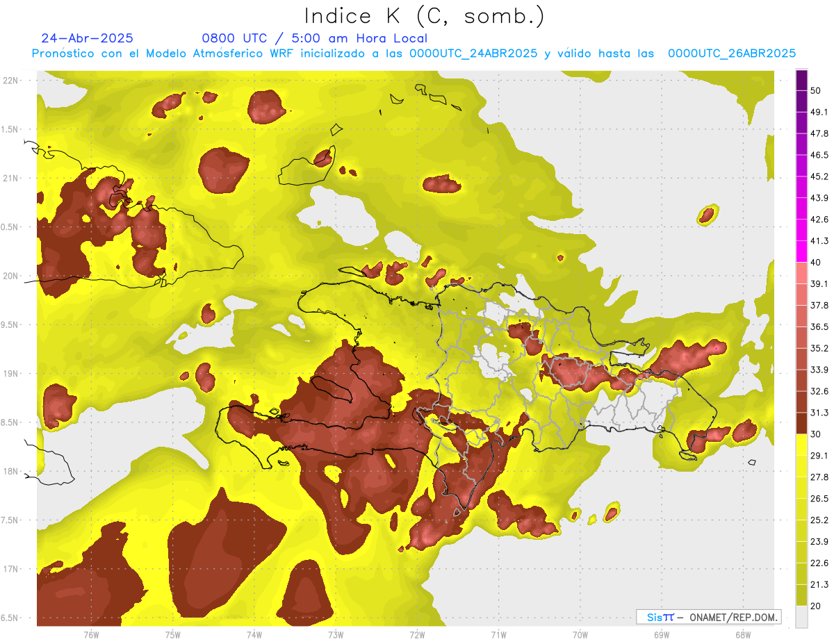Viewport: 834px width, 644px height.
Task: Click the '76W' longitude label
Action: tap(91, 635)
